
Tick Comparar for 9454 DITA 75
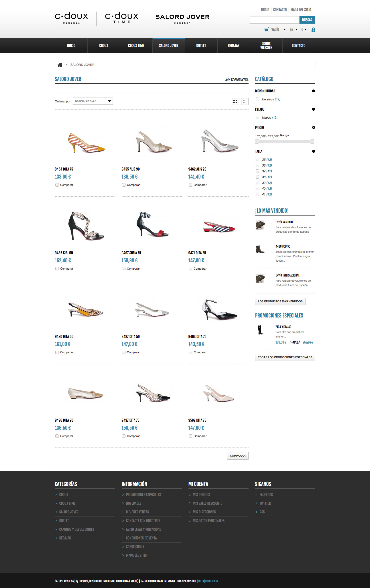pos(57,185)
